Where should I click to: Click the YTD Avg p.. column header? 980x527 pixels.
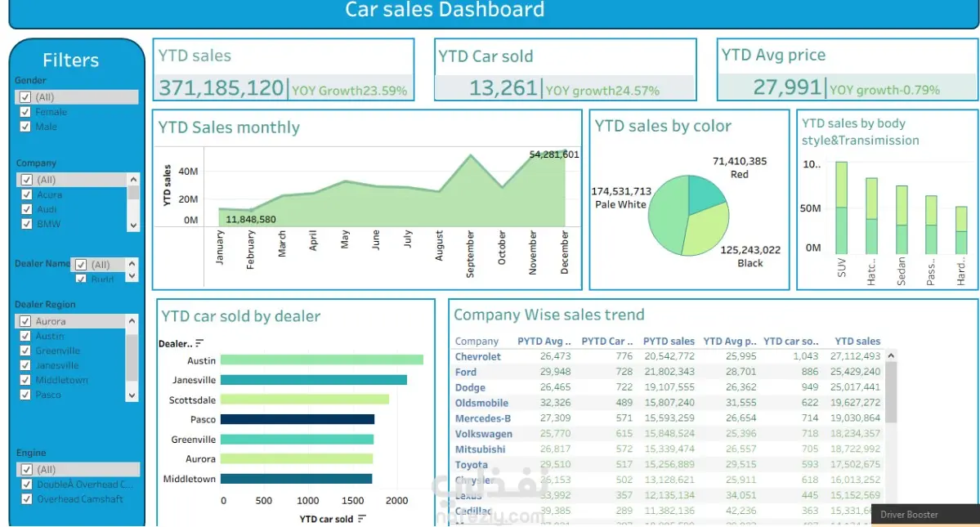click(x=729, y=341)
